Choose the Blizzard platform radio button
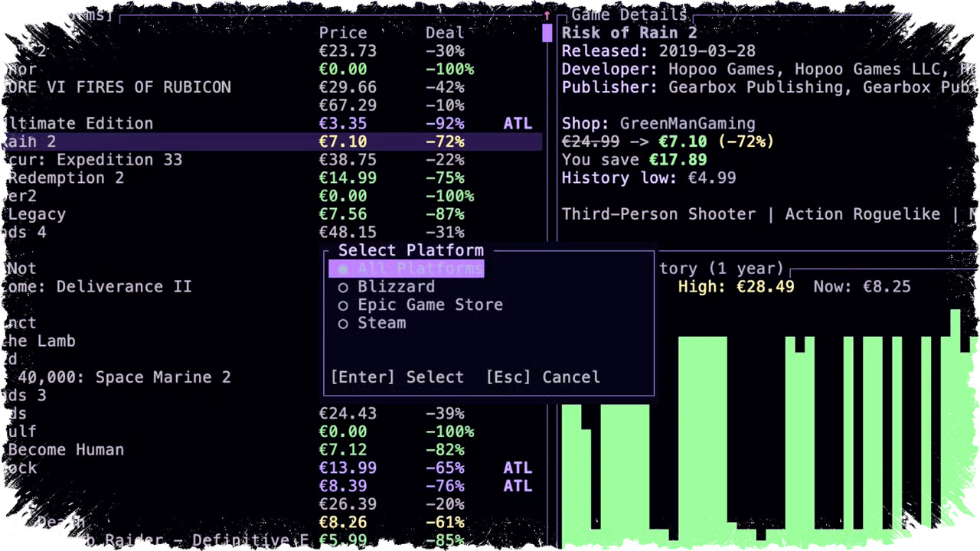This screenshot has width=980, height=551. coord(387,287)
